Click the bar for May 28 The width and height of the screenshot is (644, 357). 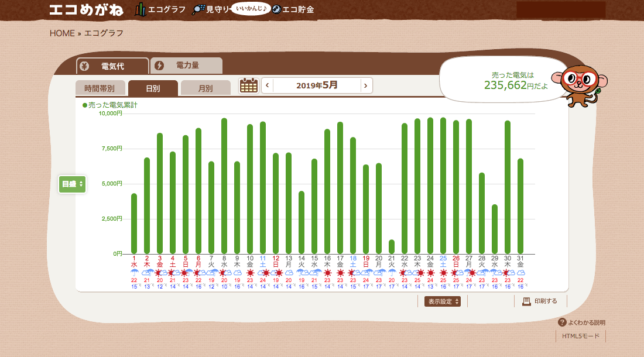coord(482,214)
